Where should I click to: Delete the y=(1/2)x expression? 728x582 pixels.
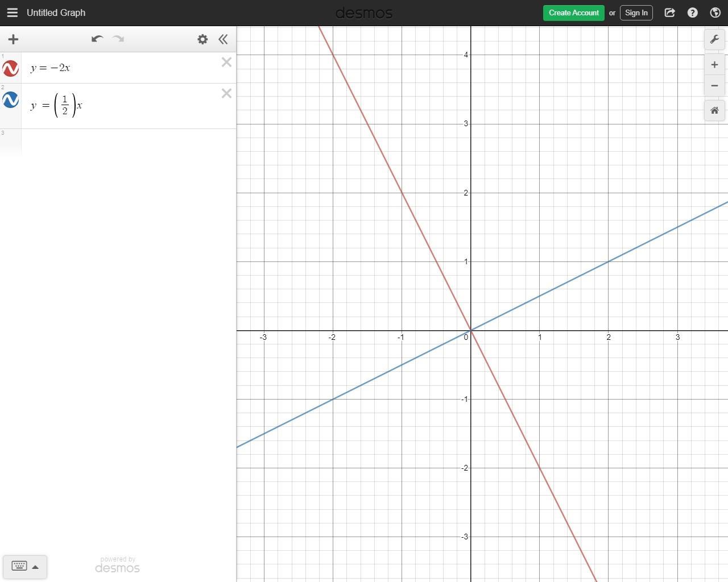click(x=226, y=93)
